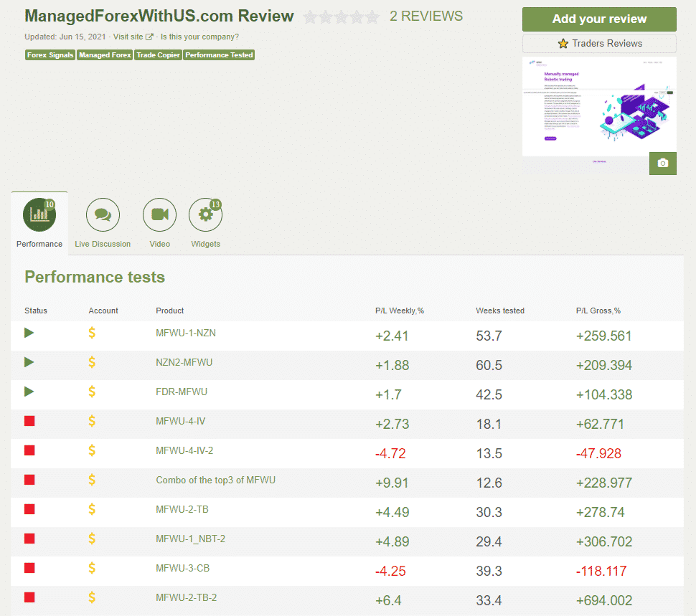696x616 pixels.
Task: Click green play status of FDR-MFWU
Action: (29, 392)
